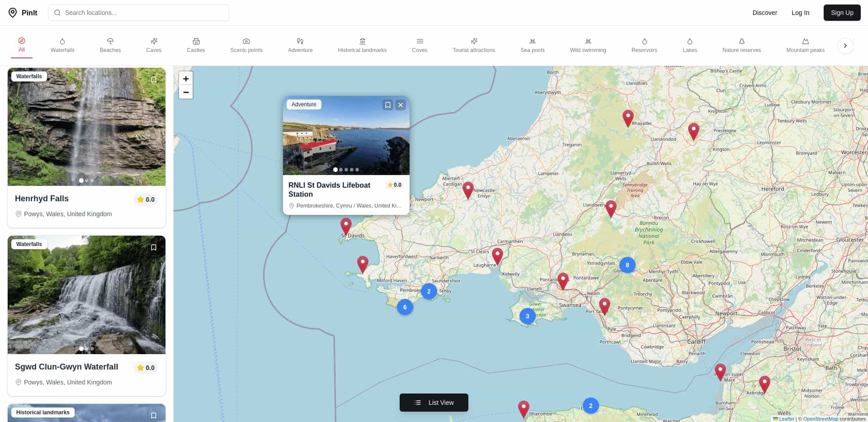Select the Wild swimming category icon
868x422 pixels.
(588, 41)
